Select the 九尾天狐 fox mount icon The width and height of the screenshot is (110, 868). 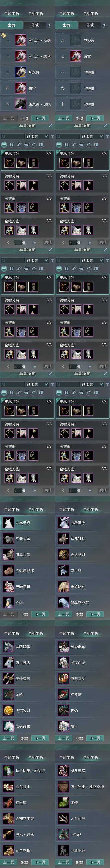[x=8, y=523]
